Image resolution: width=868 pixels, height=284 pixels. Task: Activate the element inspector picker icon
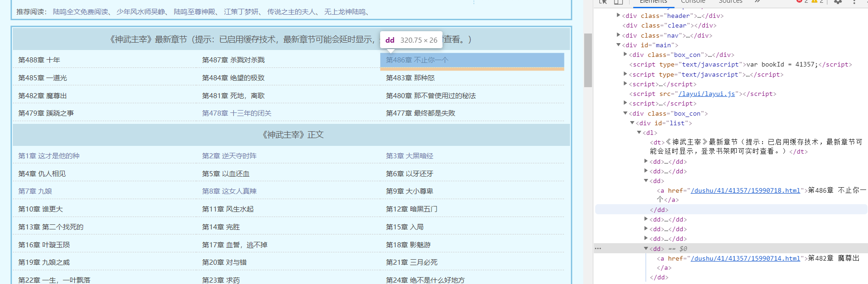[x=603, y=2]
